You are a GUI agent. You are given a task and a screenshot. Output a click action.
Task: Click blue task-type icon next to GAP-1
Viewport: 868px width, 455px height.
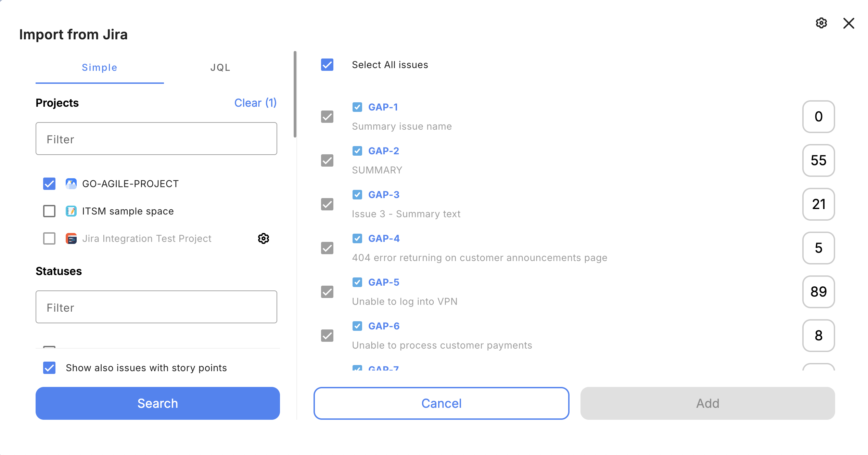(357, 107)
